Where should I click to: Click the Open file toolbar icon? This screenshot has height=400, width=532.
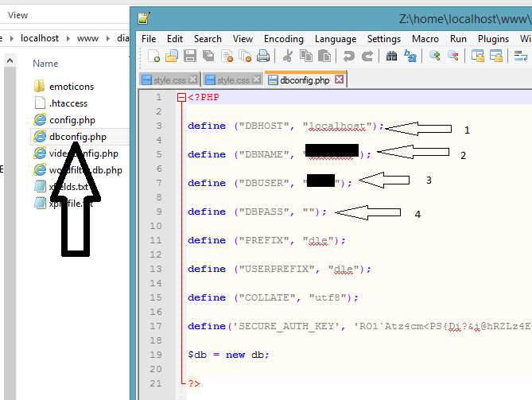pos(172,56)
